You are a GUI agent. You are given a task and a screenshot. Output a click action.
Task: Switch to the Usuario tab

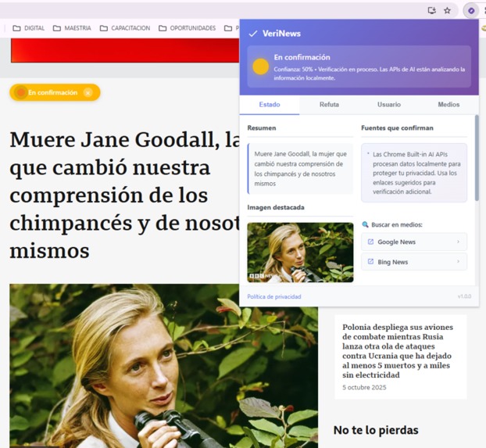pos(389,105)
